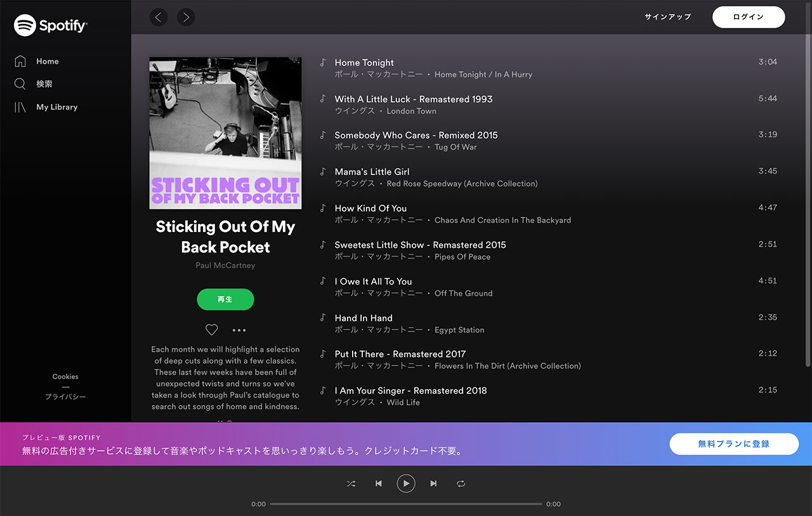Screen dimensions: 812x516
Task: Open the Cookies link in the sidebar
Action: tap(65, 377)
